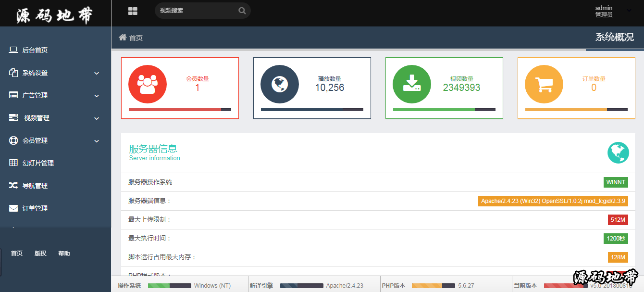This screenshot has width=644, height=292.
Task: Expand the 视频管理 menu arrow
Action: point(97,118)
